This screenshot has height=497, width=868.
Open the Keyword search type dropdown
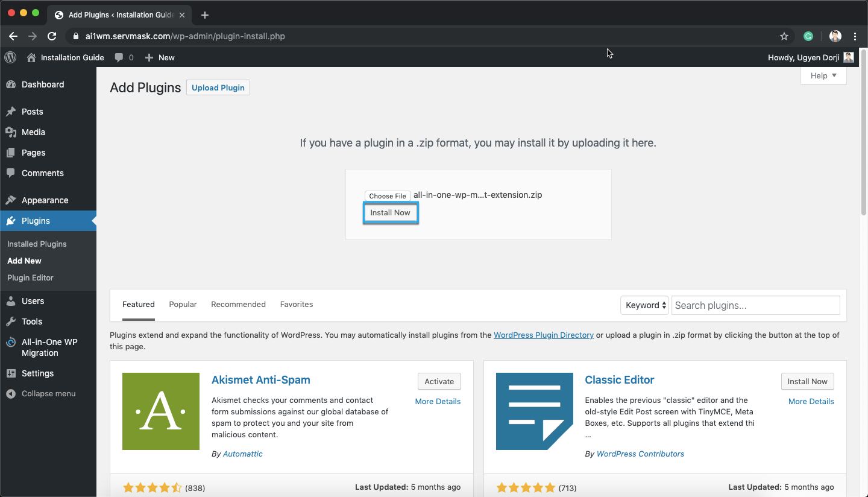click(645, 305)
